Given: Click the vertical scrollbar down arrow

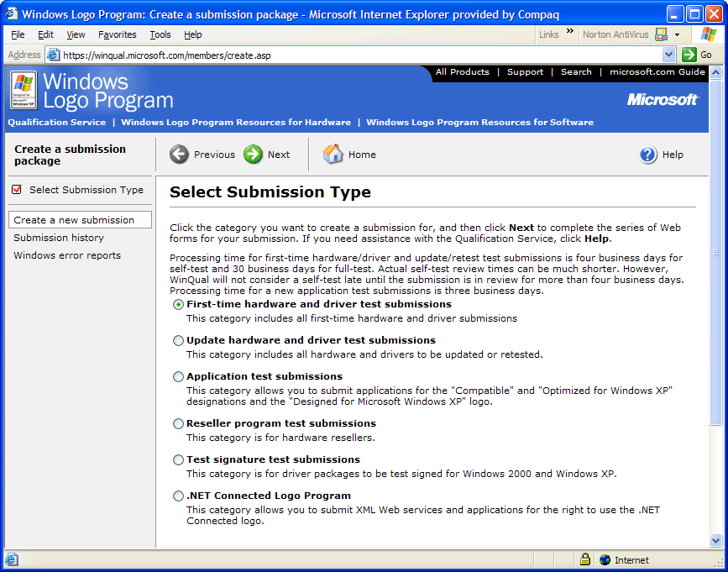Looking at the screenshot, I should (x=715, y=541).
